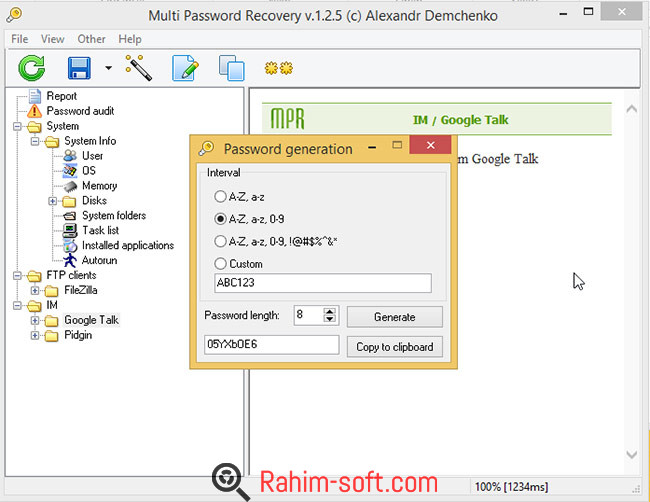Select the User people icon

(70, 156)
